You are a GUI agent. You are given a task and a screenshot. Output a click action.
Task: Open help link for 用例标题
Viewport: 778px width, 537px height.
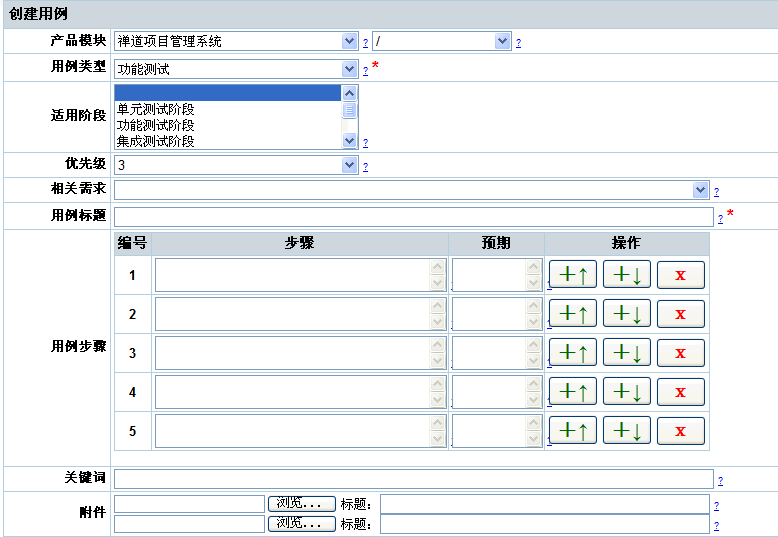[720, 218]
